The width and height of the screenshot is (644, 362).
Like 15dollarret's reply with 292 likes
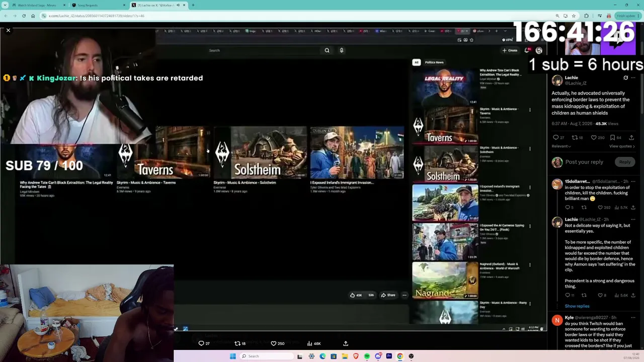600,207
